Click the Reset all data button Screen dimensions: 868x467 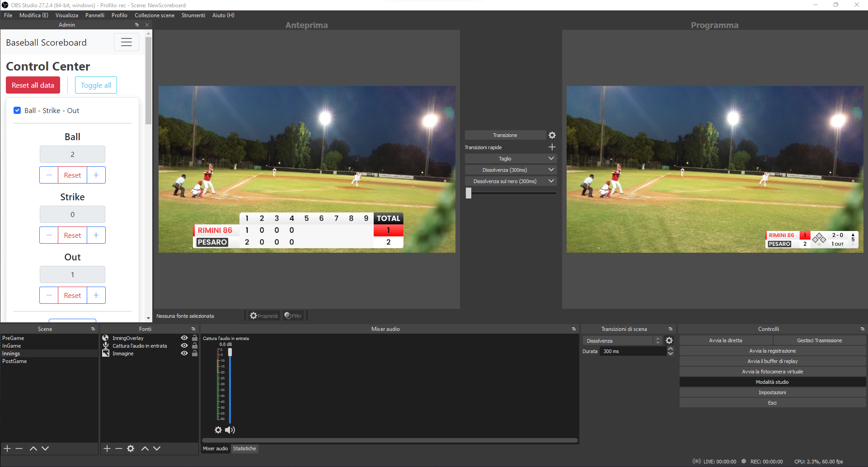pos(33,85)
